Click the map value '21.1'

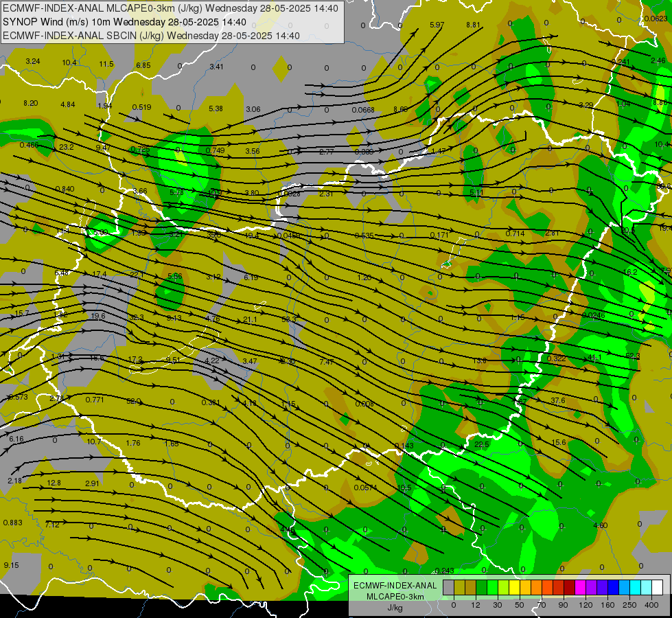pyautogui.click(x=250, y=319)
